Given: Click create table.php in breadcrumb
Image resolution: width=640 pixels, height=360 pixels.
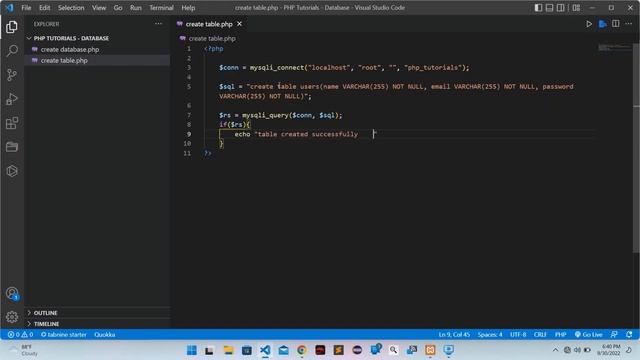Looking at the screenshot, I should 212,38.
